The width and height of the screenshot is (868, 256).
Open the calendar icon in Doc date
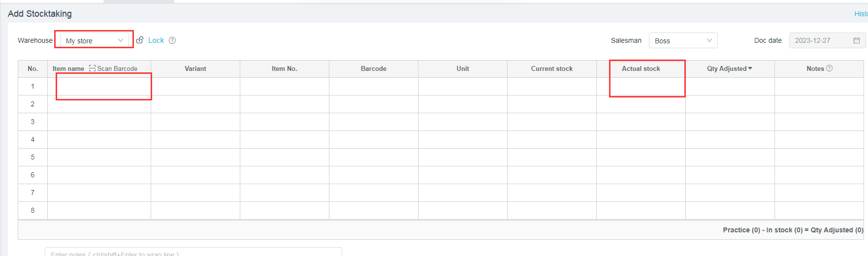tap(857, 40)
